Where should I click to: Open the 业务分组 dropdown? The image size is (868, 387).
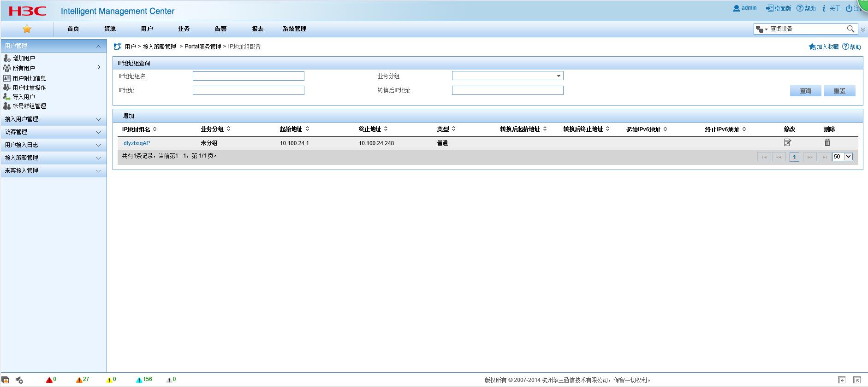click(x=507, y=76)
